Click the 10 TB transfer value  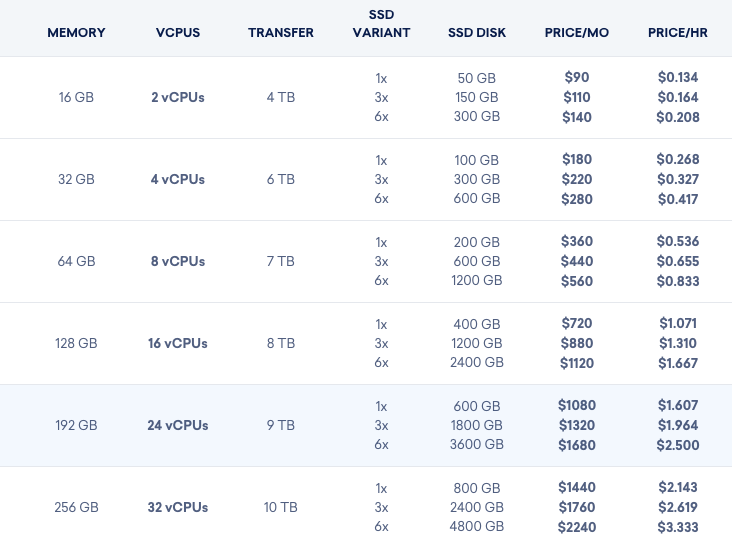tap(281, 507)
